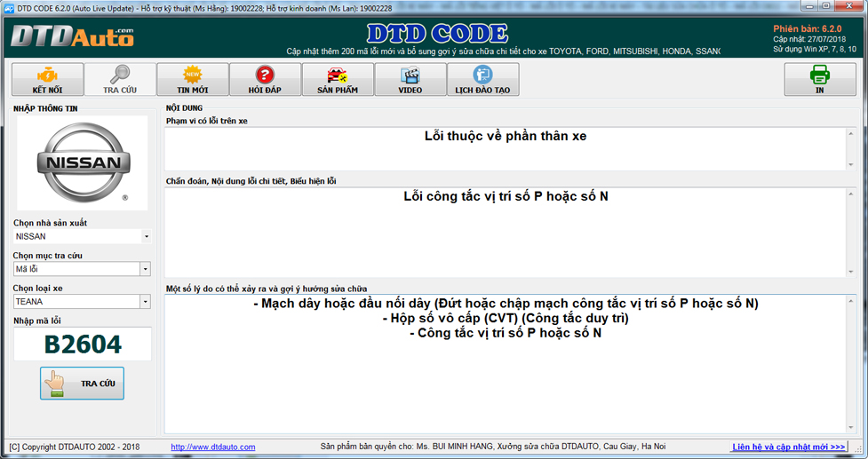Open SẢN PHẨM car products button
Screen dimensions: 868x459
point(338,80)
